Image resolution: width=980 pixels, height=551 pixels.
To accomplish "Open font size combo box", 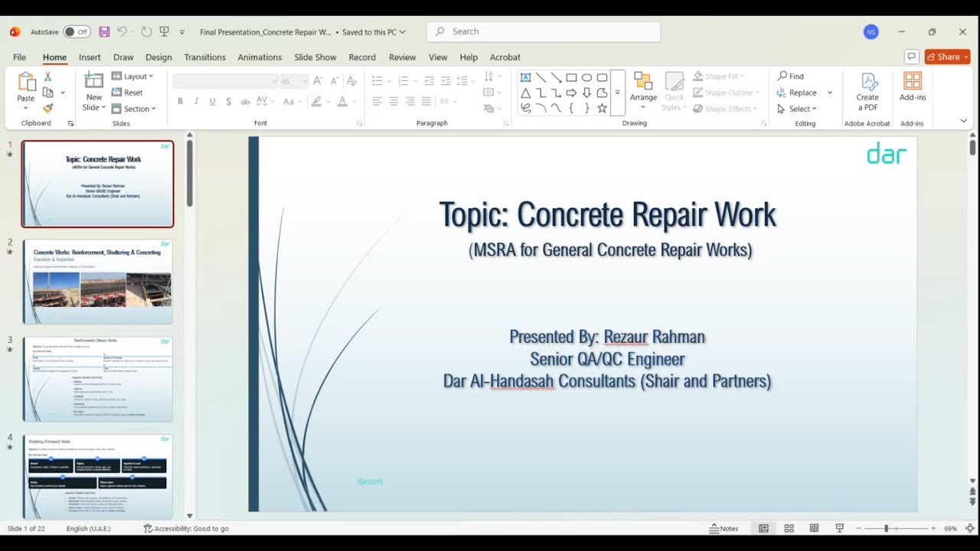I will [294, 81].
